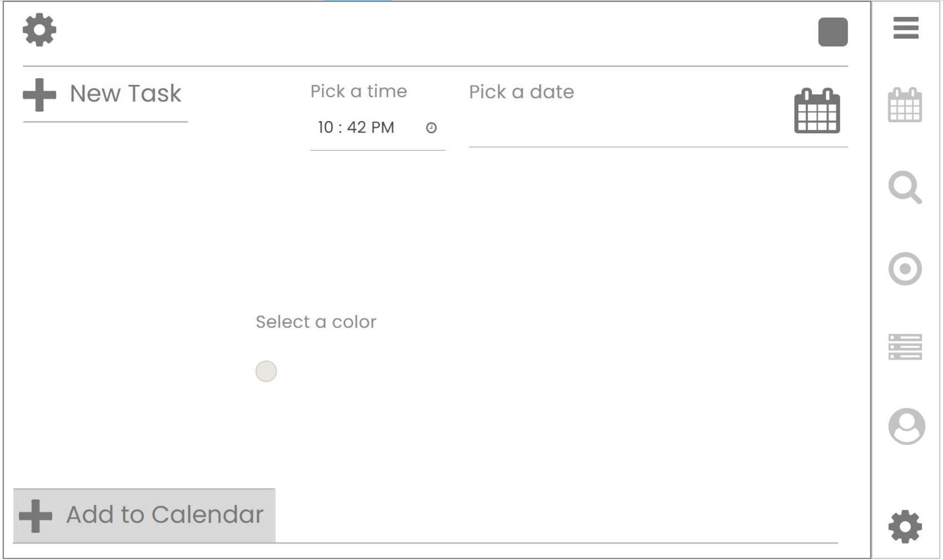Open time picker via small clock icon

click(431, 128)
